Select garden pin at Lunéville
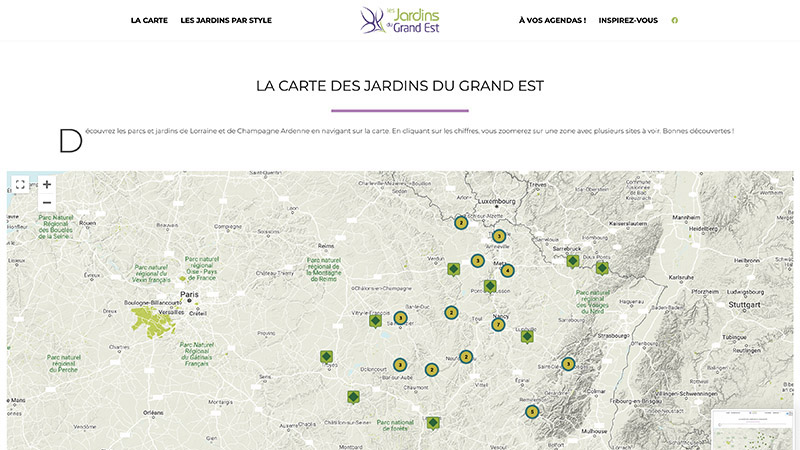The width and height of the screenshot is (800, 450). 527,337
